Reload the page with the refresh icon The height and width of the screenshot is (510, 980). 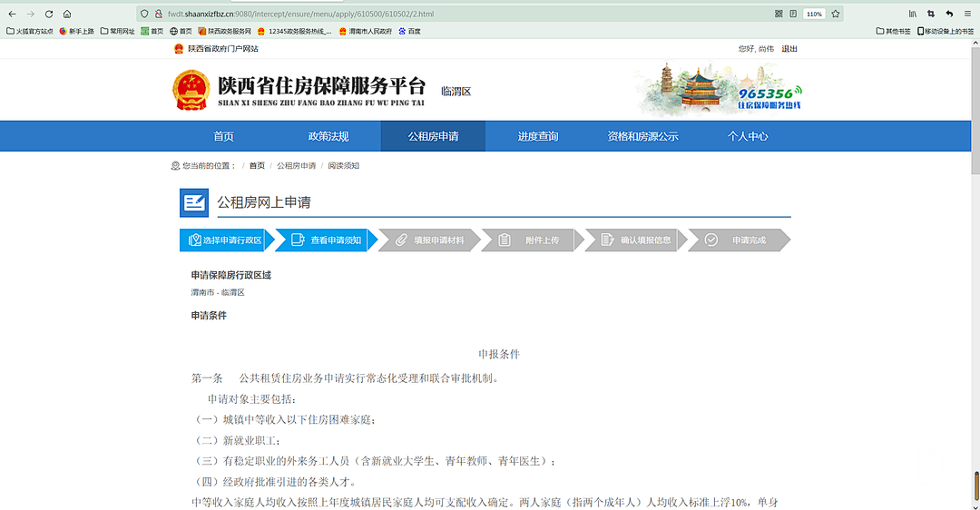pos(49,14)
